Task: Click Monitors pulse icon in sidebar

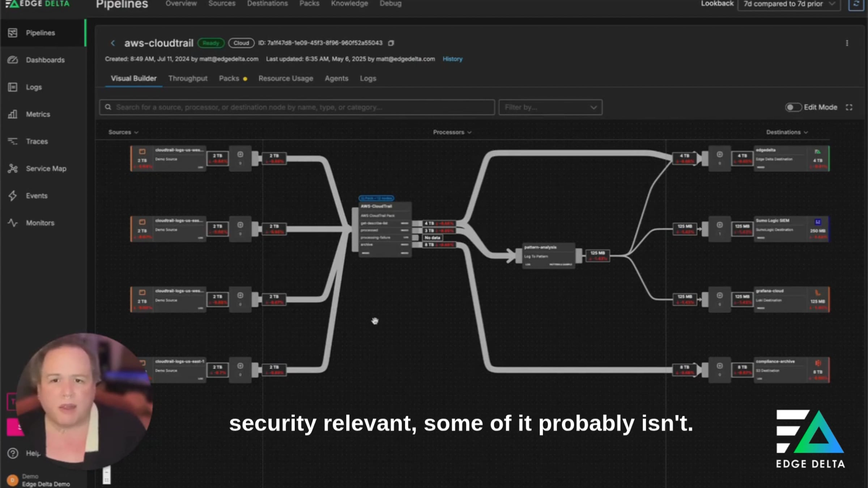Action: point(13,223)
